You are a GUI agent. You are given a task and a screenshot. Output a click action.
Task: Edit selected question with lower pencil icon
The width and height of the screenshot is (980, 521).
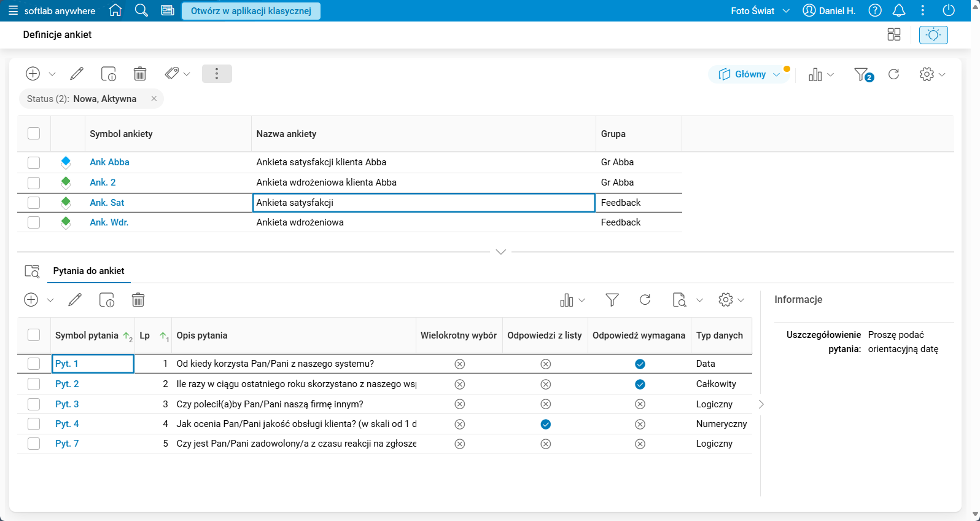click(75, 300)
